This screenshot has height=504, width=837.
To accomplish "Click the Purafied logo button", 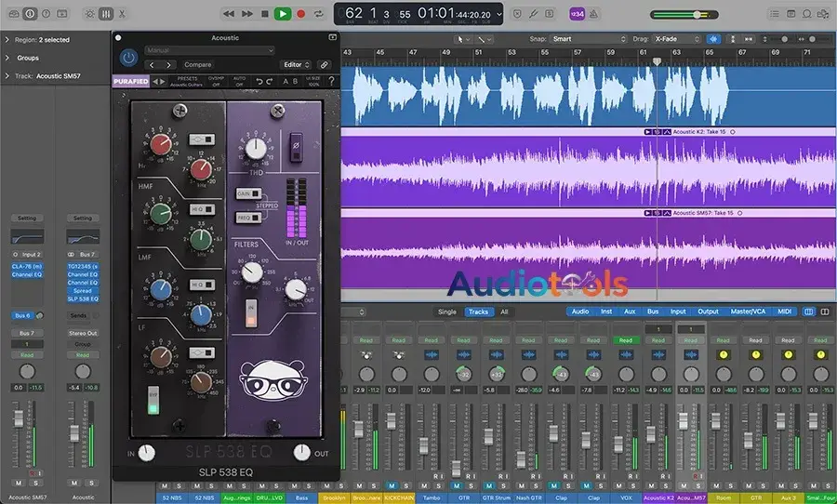I will coord(131,81).
